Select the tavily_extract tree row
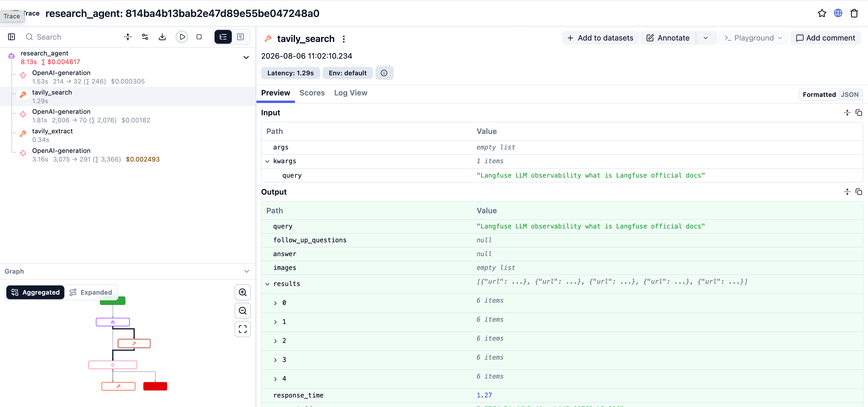 (128, 136)
